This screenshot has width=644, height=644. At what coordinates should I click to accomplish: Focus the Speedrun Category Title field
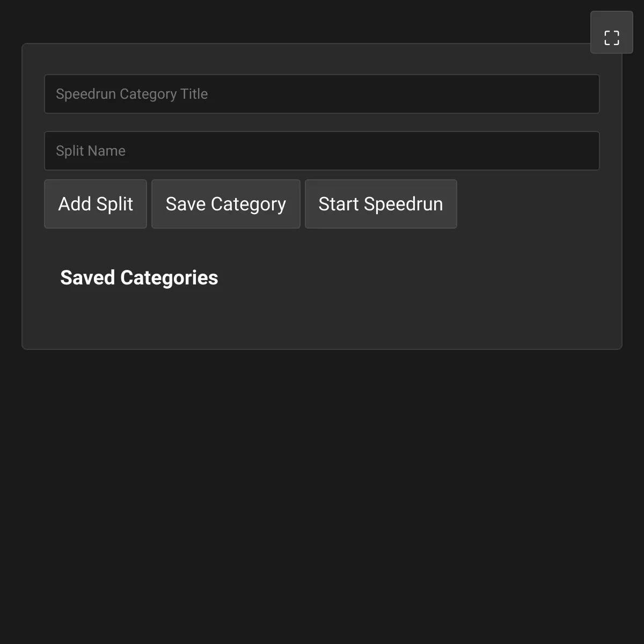322,94
